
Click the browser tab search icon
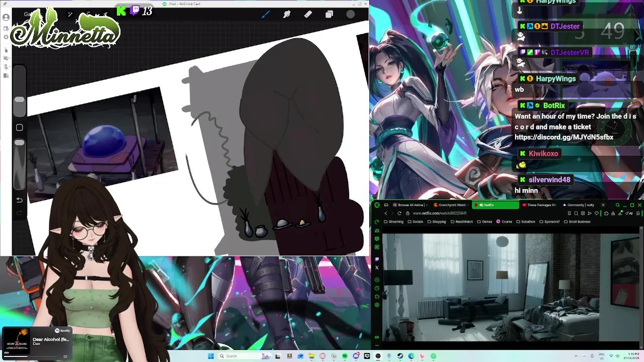pyautogui.click(x=617, y=205)
